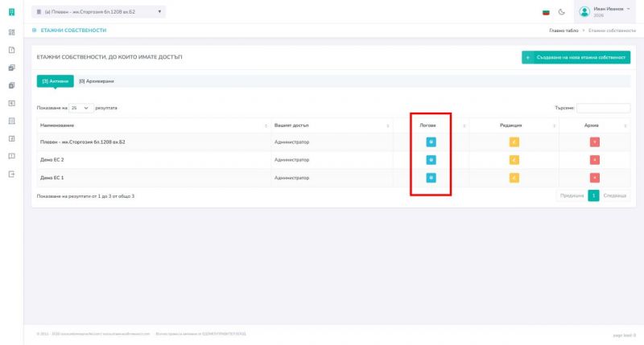Click Администратор in the Демо ЕС 2 row
644x345 pixels.
tap(291, 159)
